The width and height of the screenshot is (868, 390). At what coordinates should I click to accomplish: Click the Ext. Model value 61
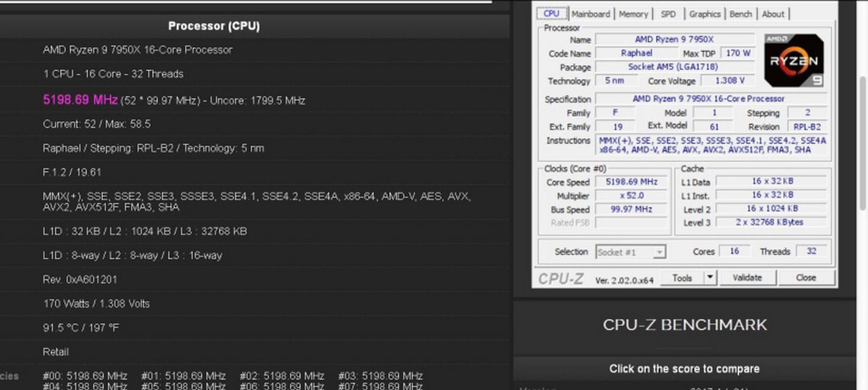(x=714, y=127)
